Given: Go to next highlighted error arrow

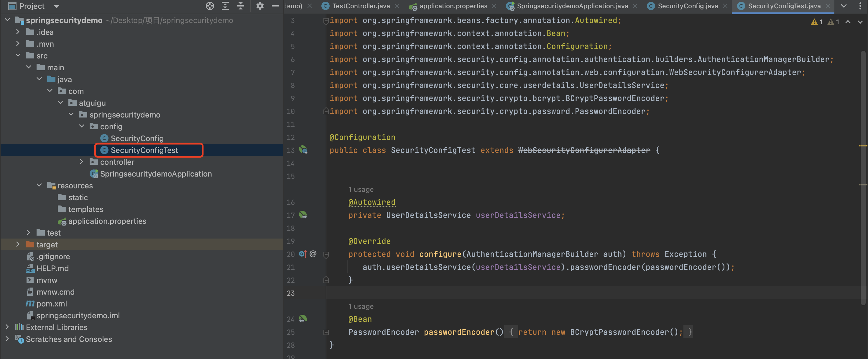Looking at the screenshot, I should click(860, 22).
